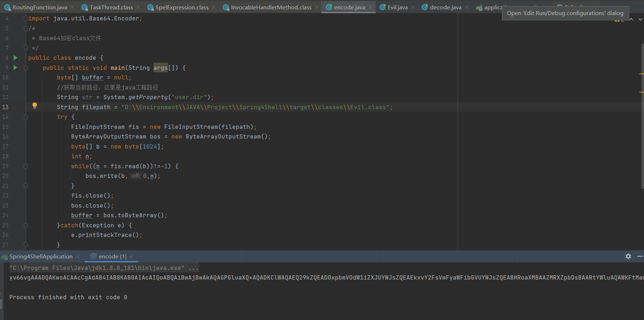Click 'e.printStackTrace();' statement
The image size is (644, 320).
tap(107, 235)
